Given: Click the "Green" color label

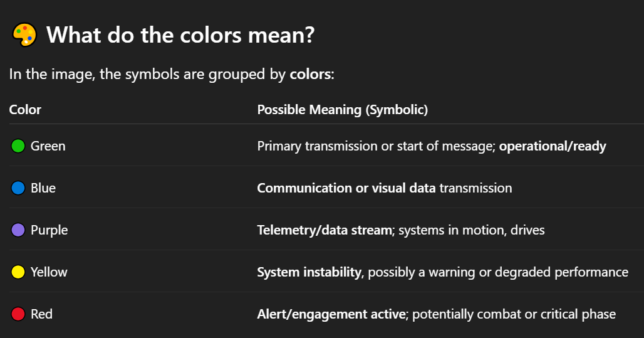Looking at the screenshot, I should coord(48,146).
